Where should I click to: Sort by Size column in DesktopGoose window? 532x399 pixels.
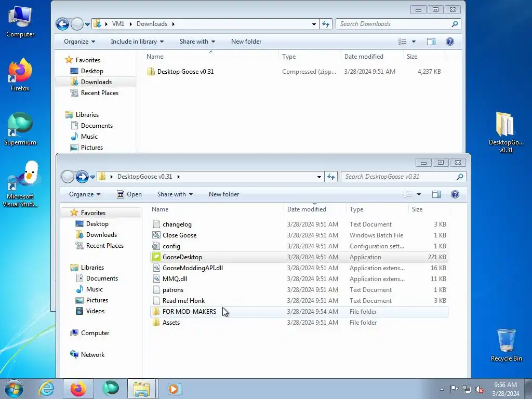click(x=429, y=209)
